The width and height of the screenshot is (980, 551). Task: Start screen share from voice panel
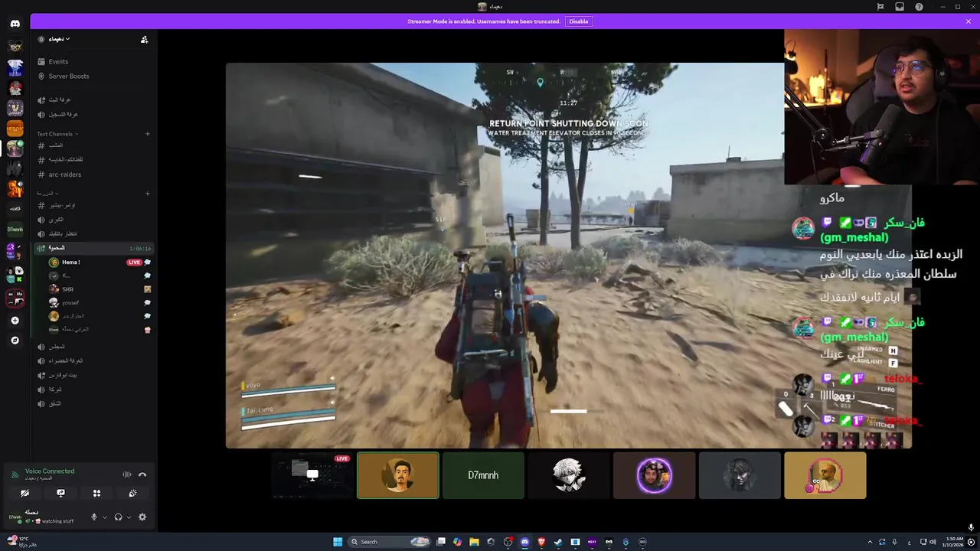pyautogui.click(x=60, y=494)
